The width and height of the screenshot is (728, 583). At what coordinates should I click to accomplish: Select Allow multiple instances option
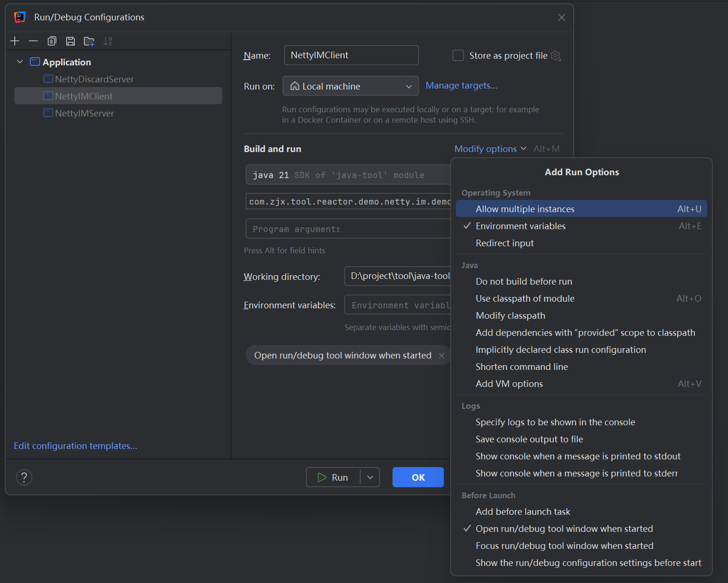click(x=524, y=209)
